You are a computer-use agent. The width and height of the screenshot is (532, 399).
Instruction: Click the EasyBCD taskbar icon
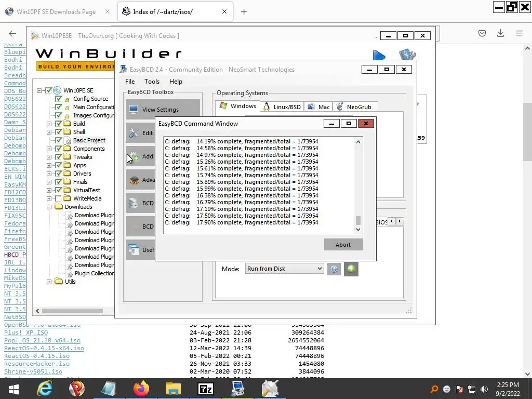click(238, 389)
